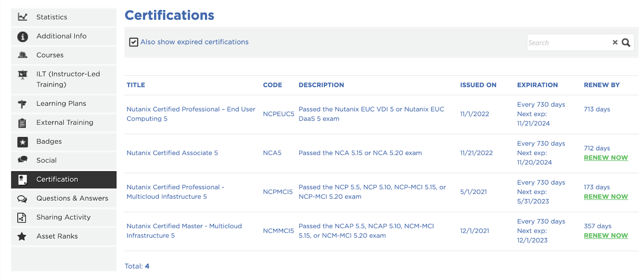
Task: Click the Social speech bubble icon
Action: [23, 160]
